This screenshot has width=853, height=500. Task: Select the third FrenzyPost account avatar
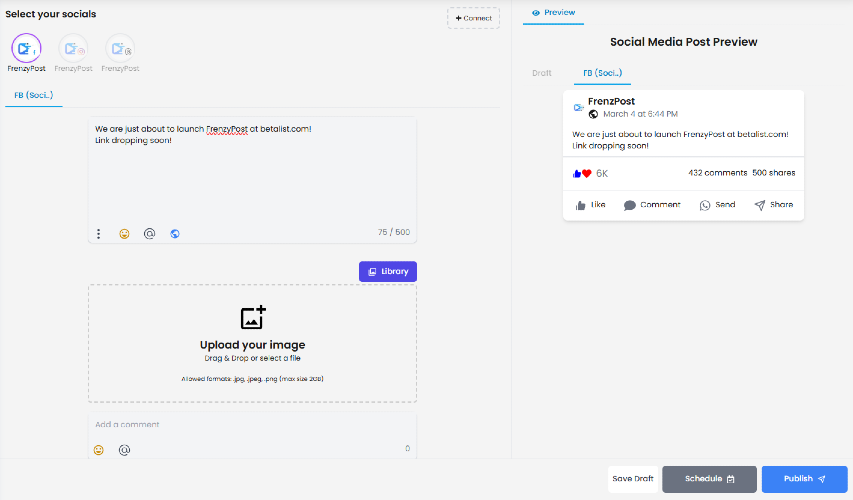point(120,48)
